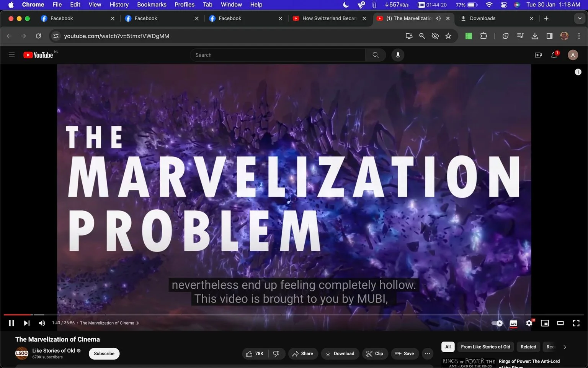
Task: Open the Bookmarks menu
Action: (x=152, y=5)
